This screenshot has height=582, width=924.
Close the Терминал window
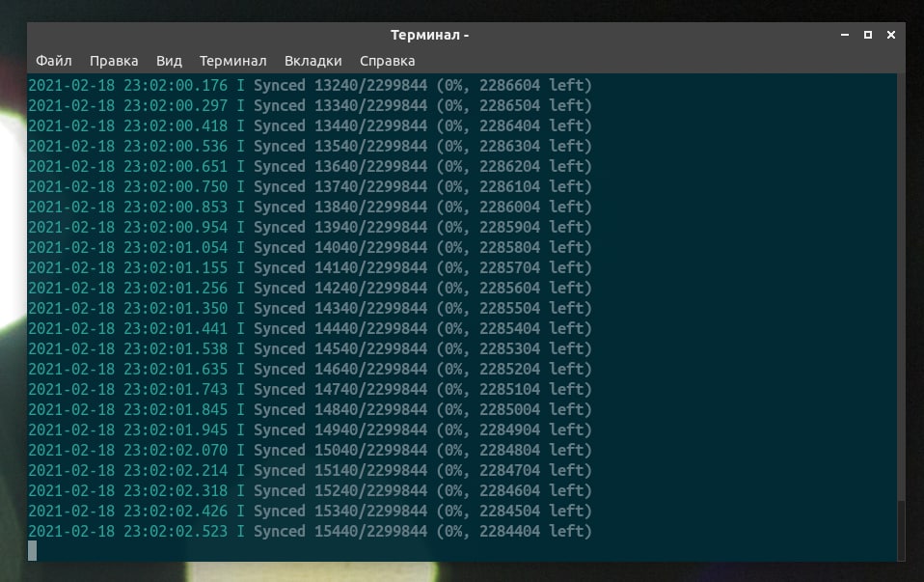pyautogui.click(x=891, y=35)
